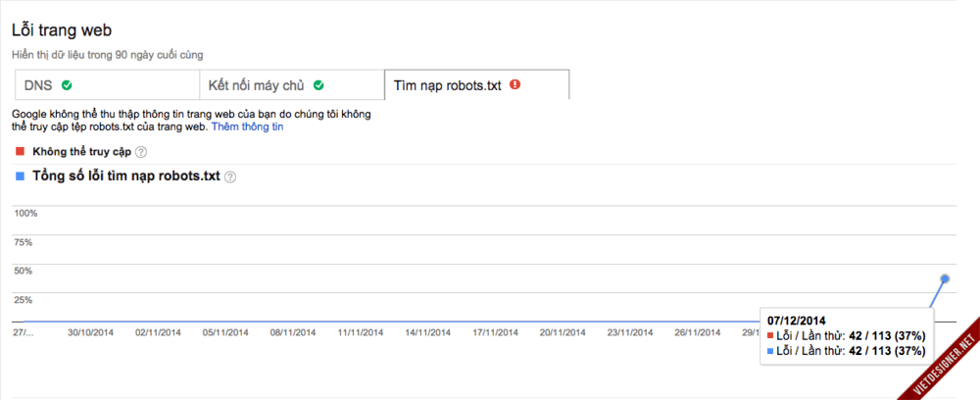Click the 75% axis label
The height and width of the screenshot is (400, 980).
pos(24,242)
